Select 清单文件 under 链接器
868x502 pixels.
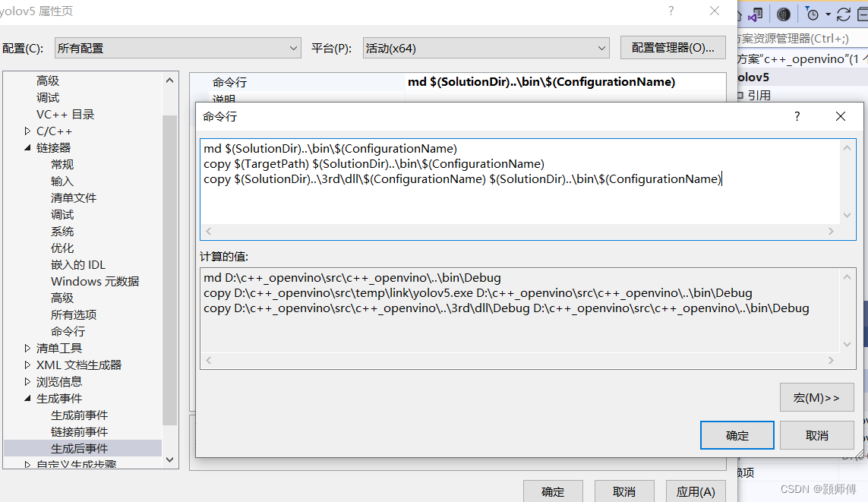(74, 198)
